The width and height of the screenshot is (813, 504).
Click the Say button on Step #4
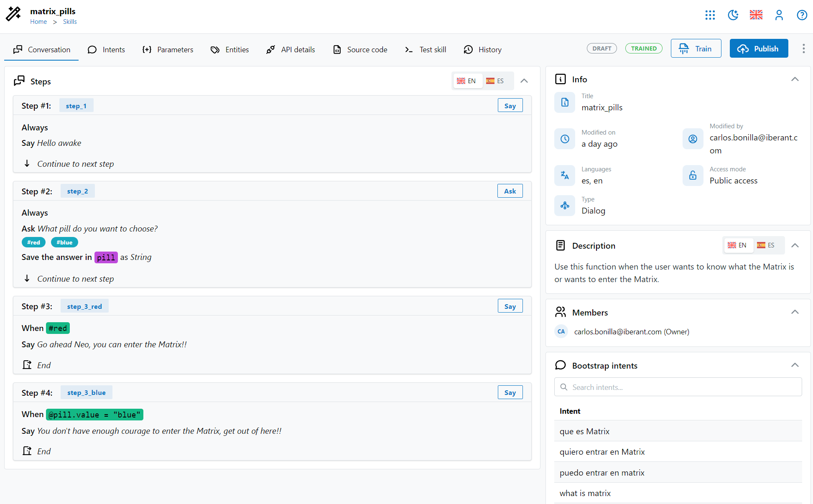(x=510, y=392)
